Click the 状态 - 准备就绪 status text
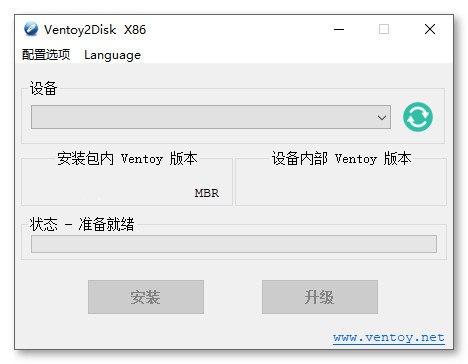 coord(82,224)
